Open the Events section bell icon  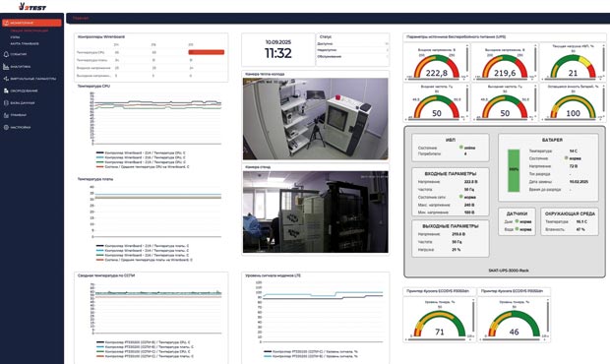click(6, 54)
